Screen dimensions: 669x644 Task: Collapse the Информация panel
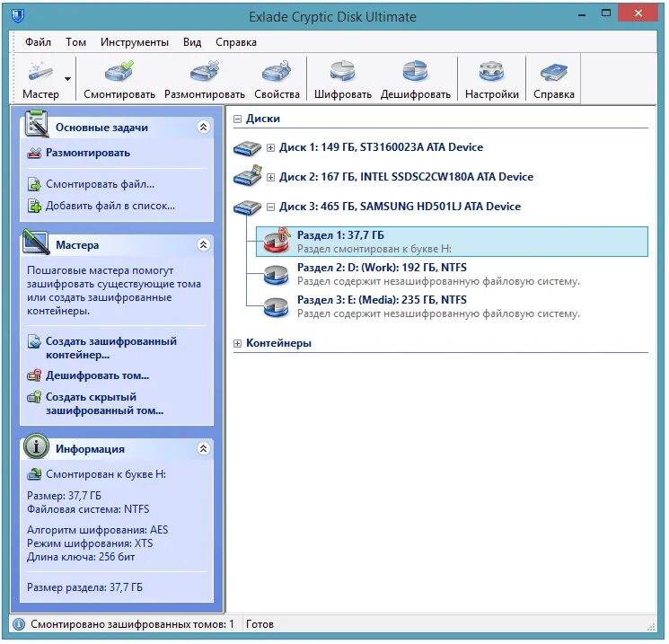[x=204, y=448]
